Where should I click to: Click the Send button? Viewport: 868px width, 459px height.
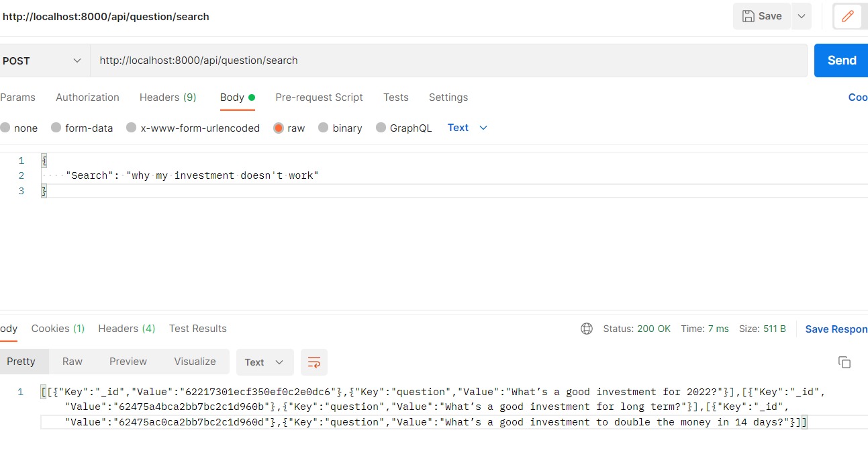click(x=840, y=60)
